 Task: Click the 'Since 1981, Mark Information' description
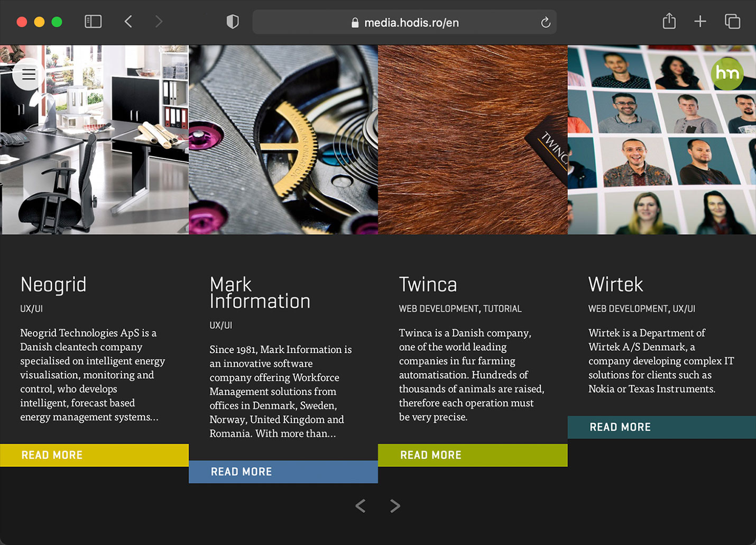pyautogui.click(x=280, y=392)
